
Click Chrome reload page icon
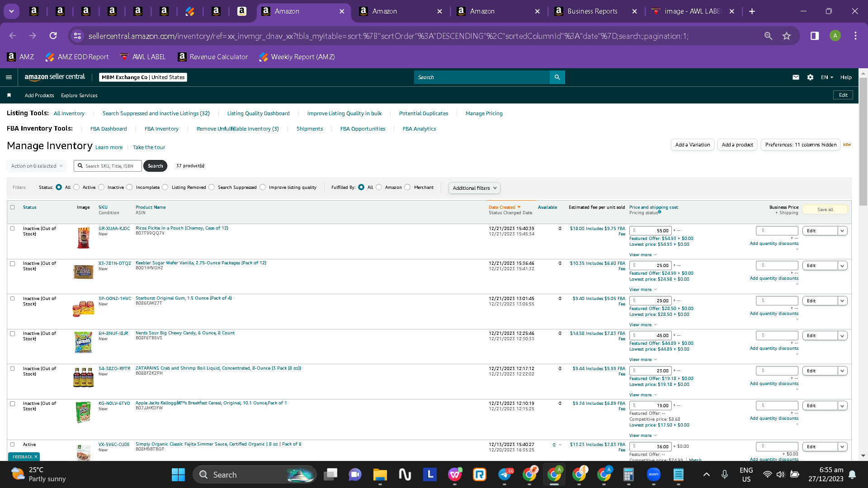pos(53,36)
